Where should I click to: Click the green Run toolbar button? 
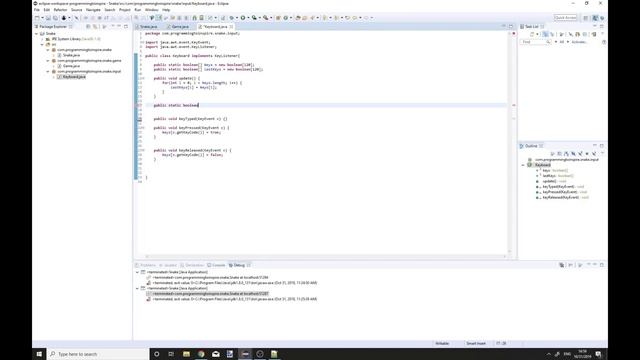243,18
